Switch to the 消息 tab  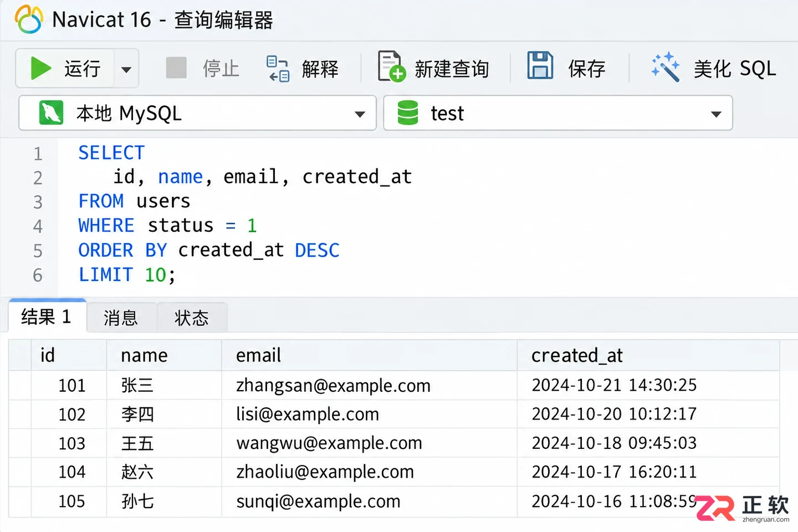[x=121, y=318]
